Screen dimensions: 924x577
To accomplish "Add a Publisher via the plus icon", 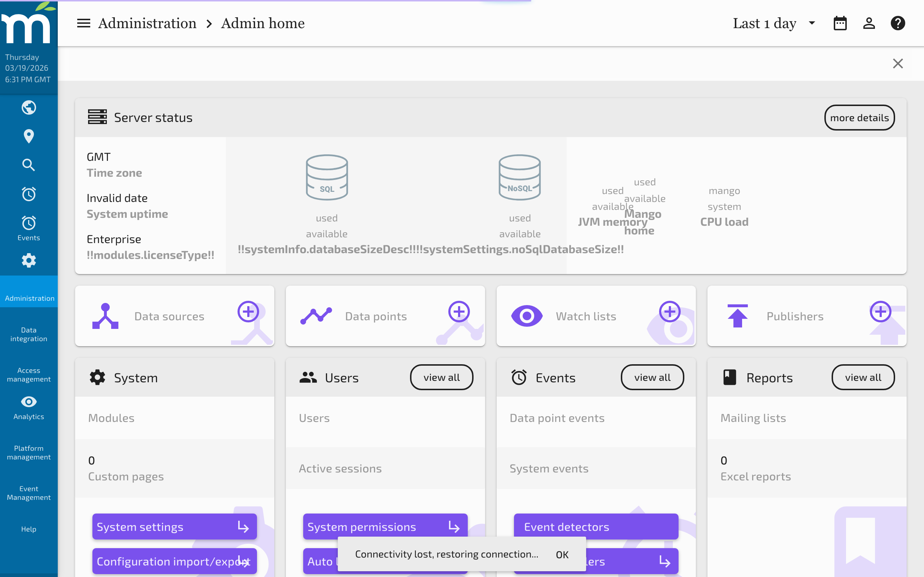I will click(x=880, y=311).
